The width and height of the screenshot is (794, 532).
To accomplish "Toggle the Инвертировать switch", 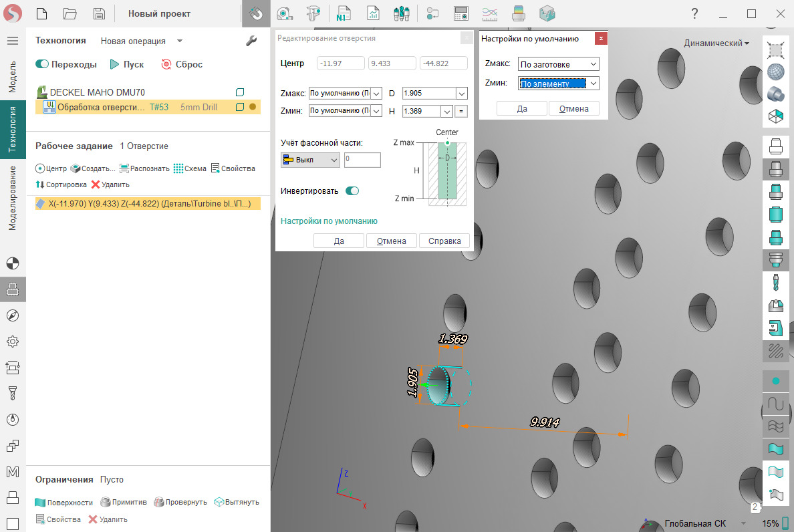I will point(352,191).
